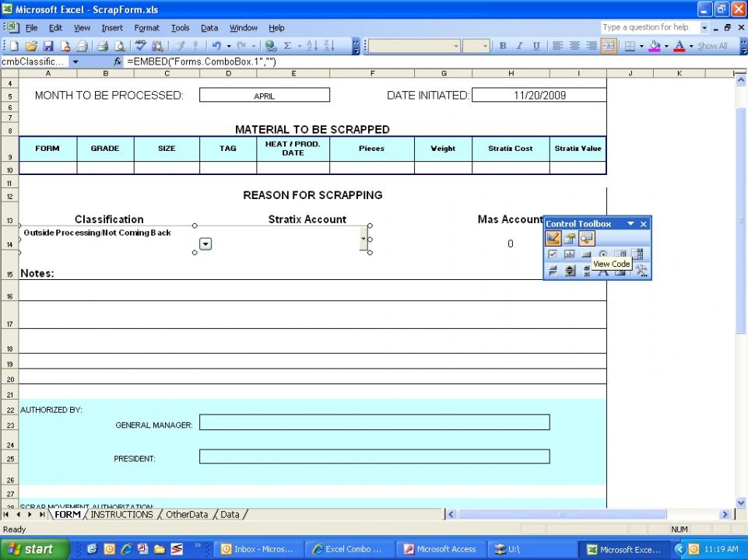Screen dimensions: 748x560
Task: Align text left in formatting toolbar
Action: click(557, 46)
